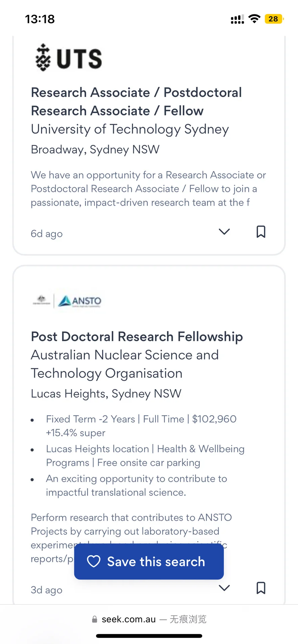Open University of Technology Sydney company link

point(130,129)
